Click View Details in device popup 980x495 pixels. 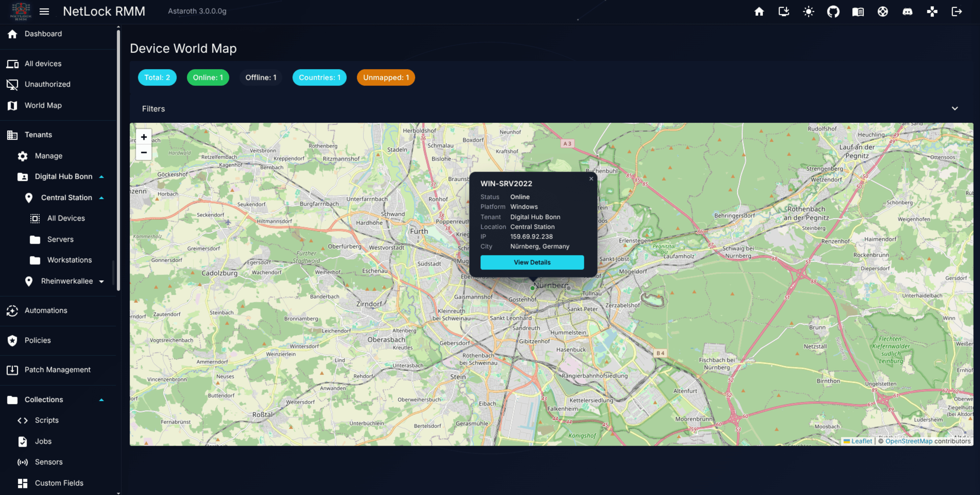532,262
